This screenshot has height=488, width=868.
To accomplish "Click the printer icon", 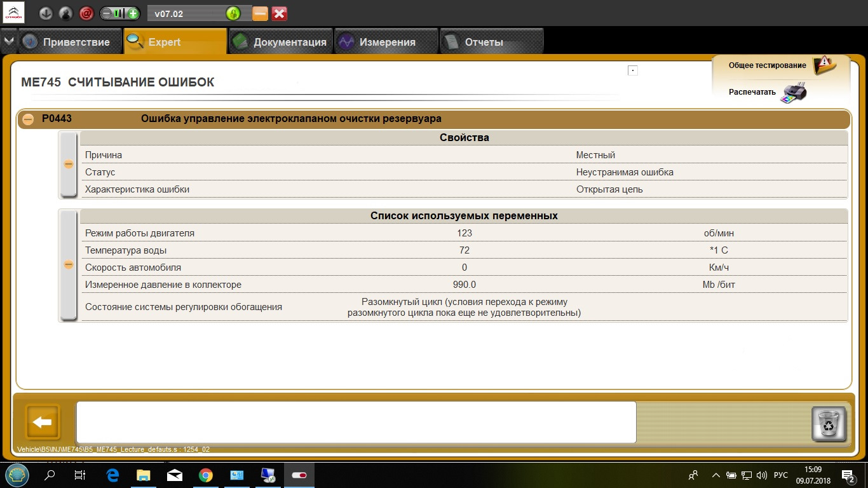I will [794, 93].
